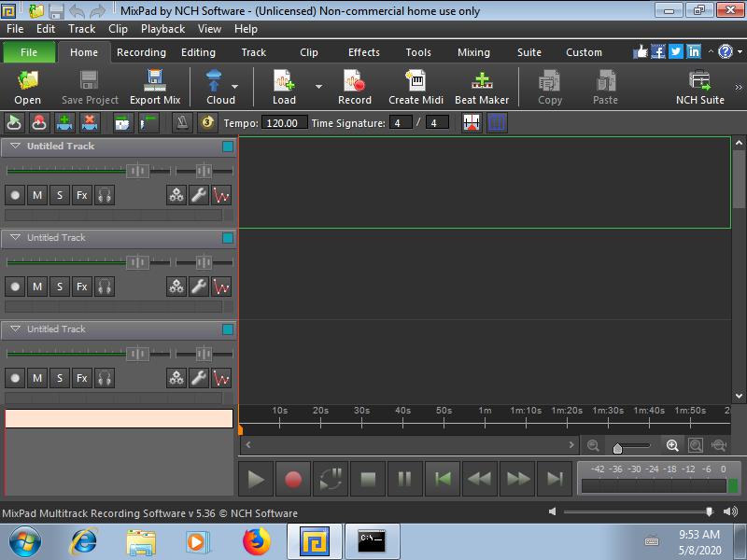747x560 pixels.
Task: Click the wrench icon on the top track
Action: (199, 195)
